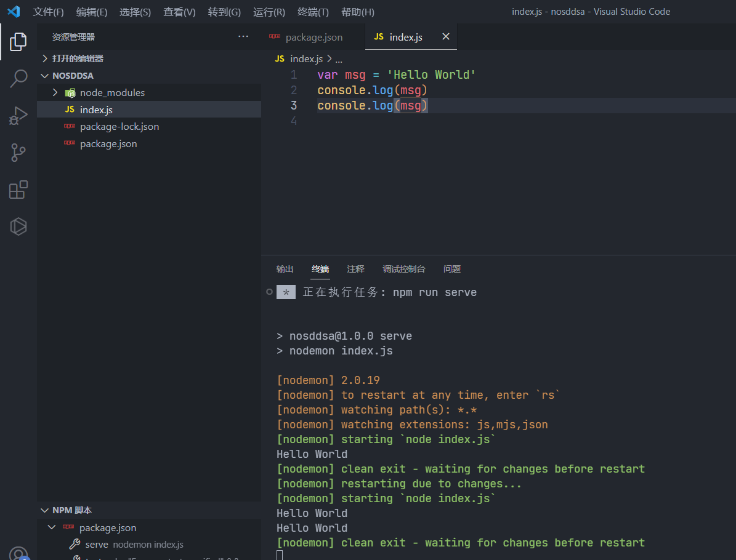Click npm icon next to package-lock.json

pos(70,127)
